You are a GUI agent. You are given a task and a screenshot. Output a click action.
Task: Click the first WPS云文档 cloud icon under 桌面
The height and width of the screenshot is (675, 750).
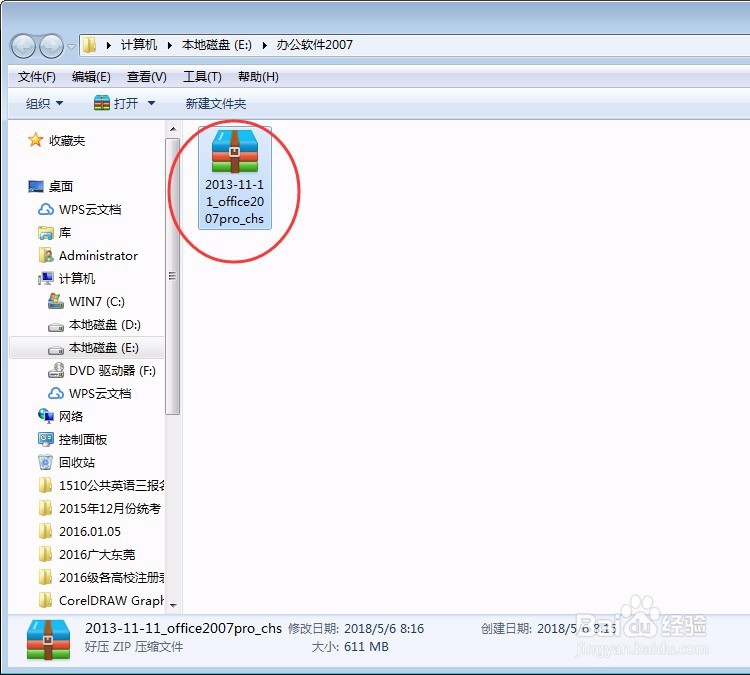[46, 210]
